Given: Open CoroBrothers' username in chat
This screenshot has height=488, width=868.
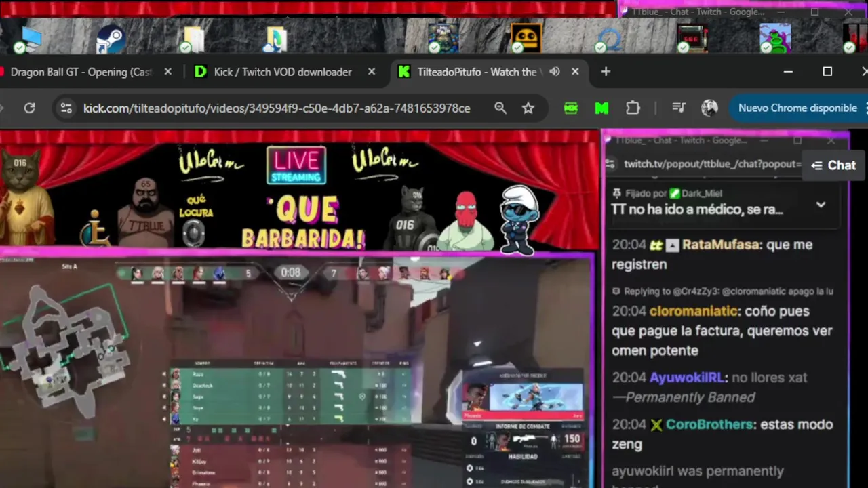Looking at the screenshot, I should click(x=709, y=424).
